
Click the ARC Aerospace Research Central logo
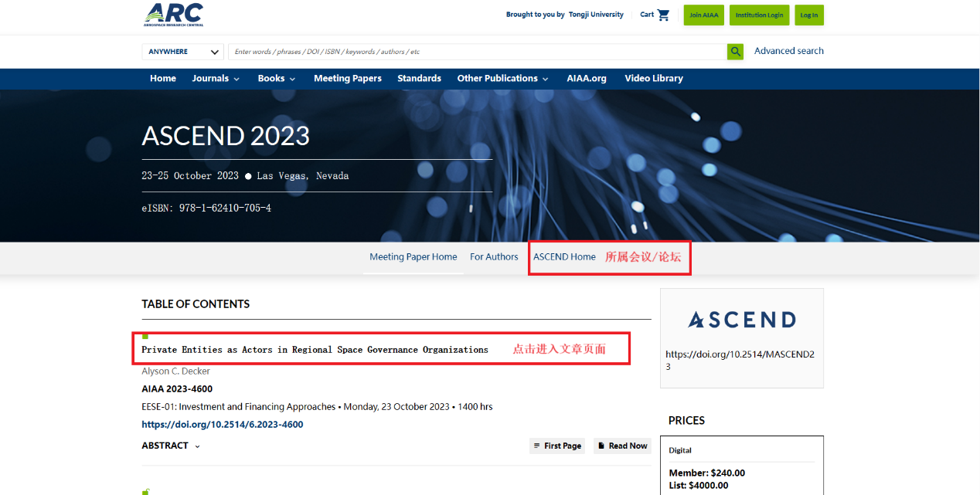pyautogui.click(x=174, y=15)
